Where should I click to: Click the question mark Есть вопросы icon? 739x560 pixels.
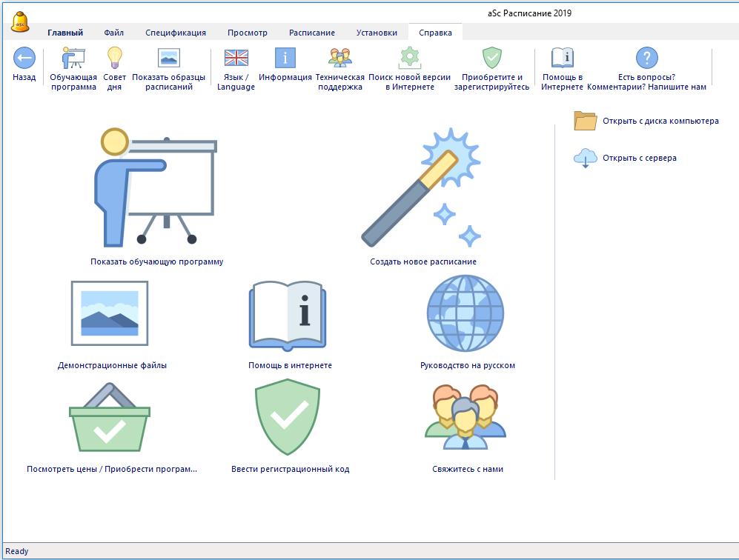646,58
